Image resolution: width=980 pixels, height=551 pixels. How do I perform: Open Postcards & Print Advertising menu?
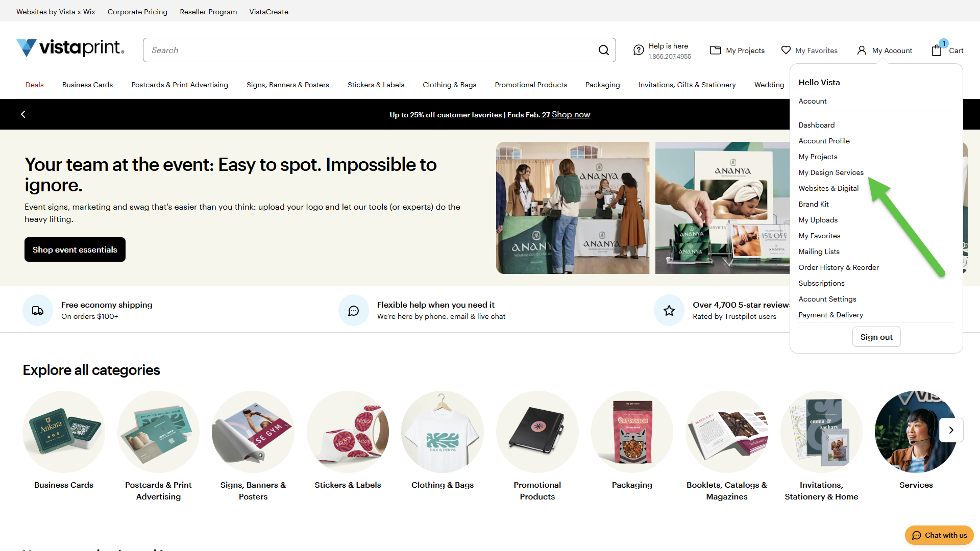click(x=180, y=85)
